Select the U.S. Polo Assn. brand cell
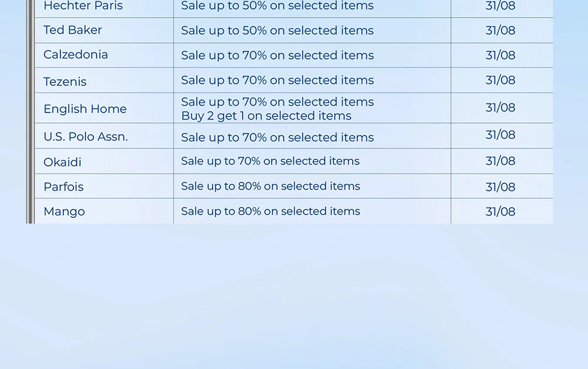588x369 pixels. point(85,137)
